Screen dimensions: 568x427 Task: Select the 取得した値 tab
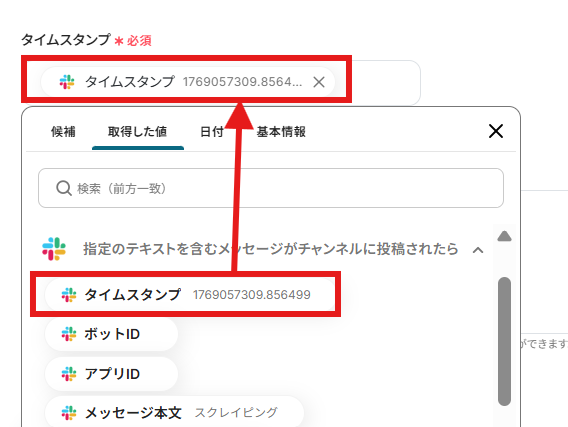(138, 131)
